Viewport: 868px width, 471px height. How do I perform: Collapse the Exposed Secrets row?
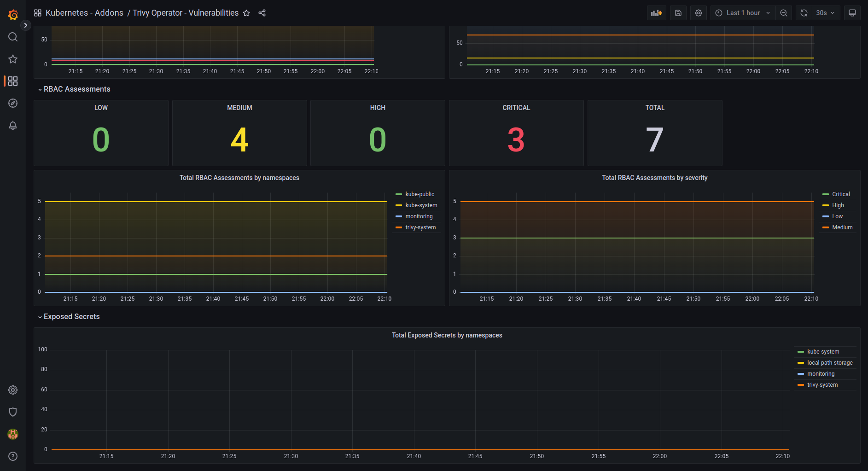[71, 317]
